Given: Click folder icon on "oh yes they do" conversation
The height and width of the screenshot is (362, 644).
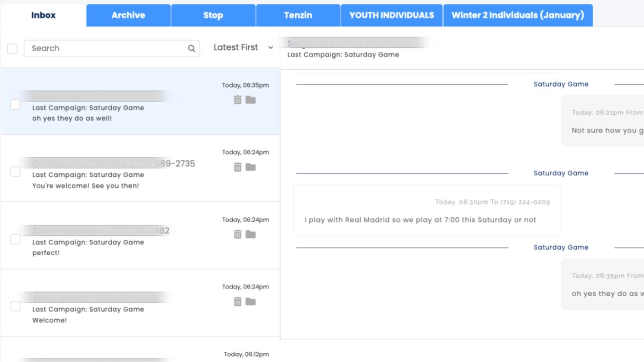Looking at the screenshot, I should point(251,100).
